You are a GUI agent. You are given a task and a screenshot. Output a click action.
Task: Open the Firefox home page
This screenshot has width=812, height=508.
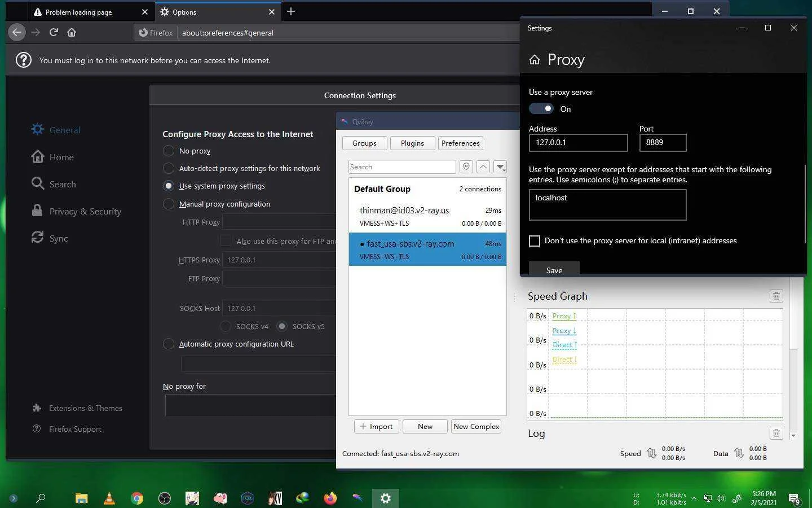pos(72,32)
